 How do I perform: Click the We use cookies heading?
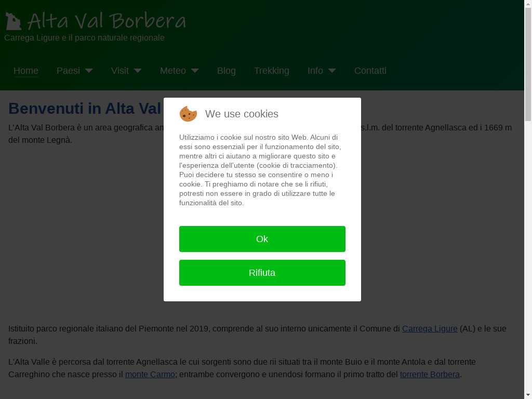point(242,114)
